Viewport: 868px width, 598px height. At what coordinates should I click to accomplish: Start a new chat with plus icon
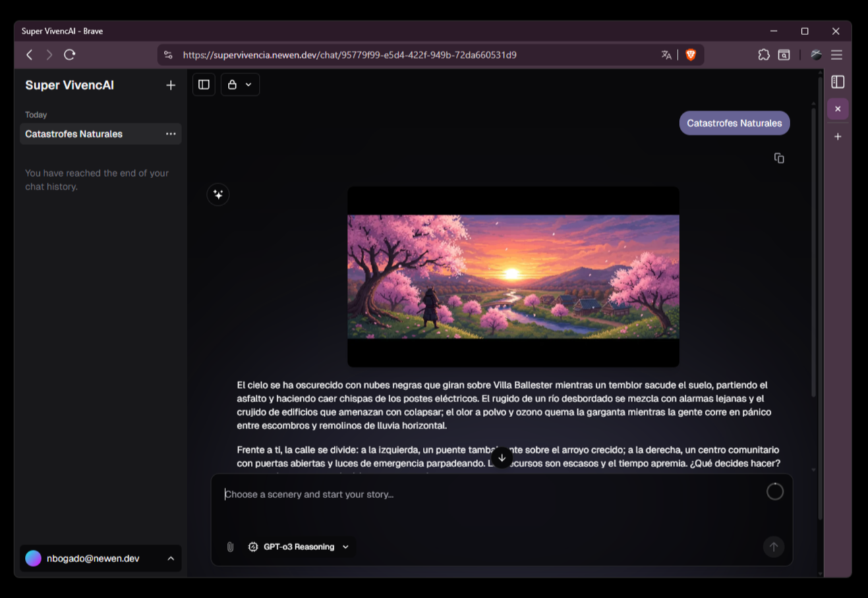coord(171,85)
